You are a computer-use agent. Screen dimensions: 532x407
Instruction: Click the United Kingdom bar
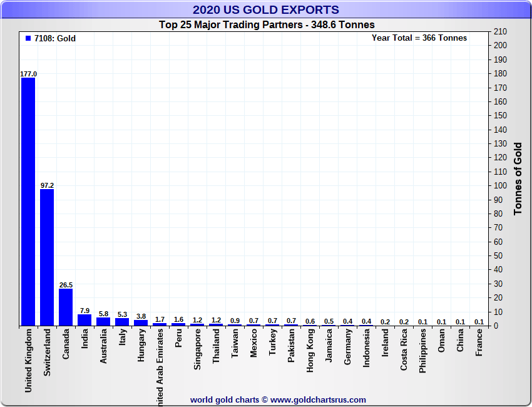[28, 200]
